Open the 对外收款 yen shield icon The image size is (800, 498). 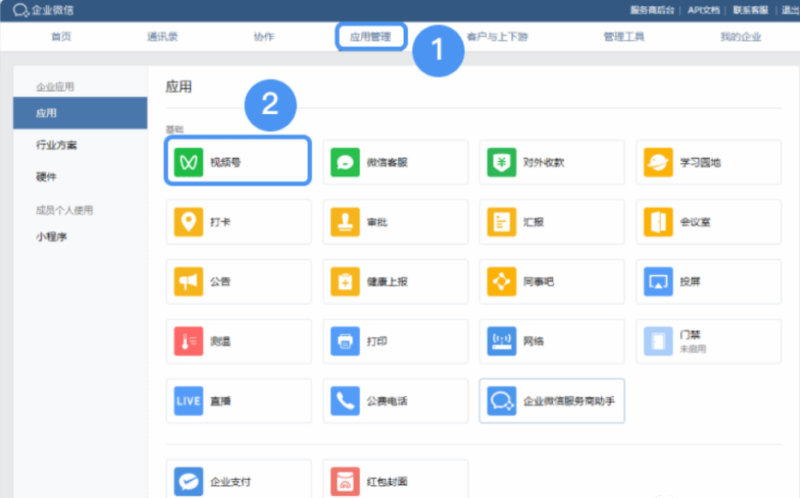(502, 162)
